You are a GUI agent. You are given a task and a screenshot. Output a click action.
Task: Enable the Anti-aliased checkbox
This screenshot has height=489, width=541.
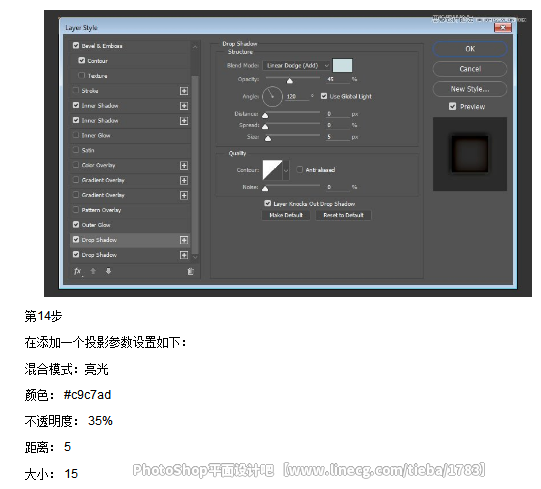tap(299, 169)
